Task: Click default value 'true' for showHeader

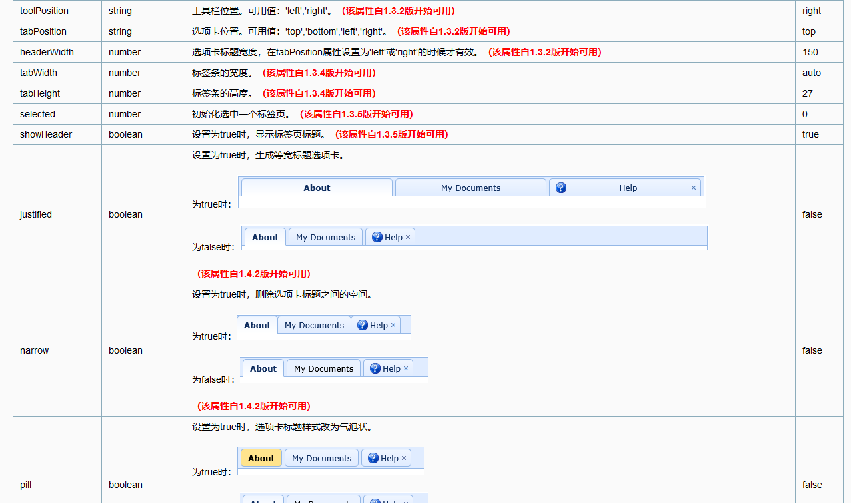Action: [810, 134]
